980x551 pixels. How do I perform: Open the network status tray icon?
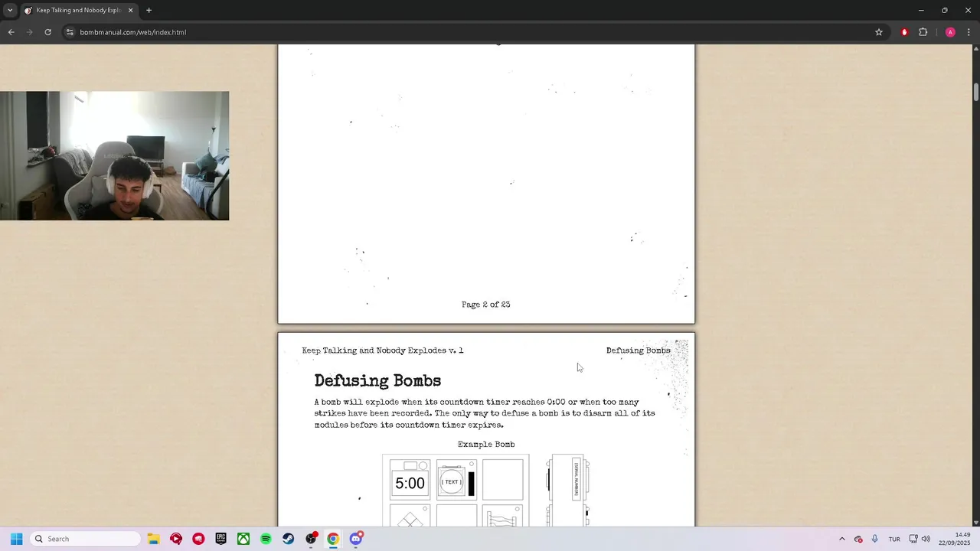point(913,539)
